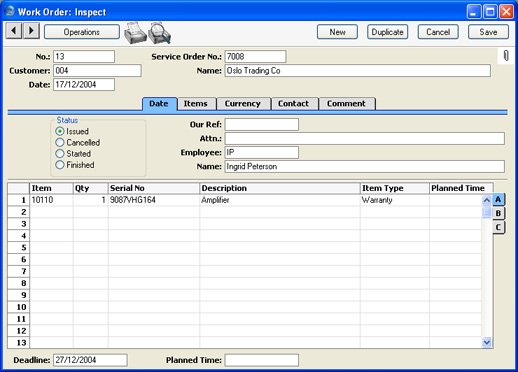Select the Warranty item type cell
Image resolution: width=518 pixels, height=372 pixels.
coord(395,200)
